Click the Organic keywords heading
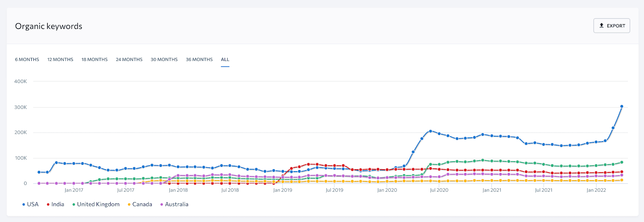Viewport: 644px width, 222px height. click(49, 26)
